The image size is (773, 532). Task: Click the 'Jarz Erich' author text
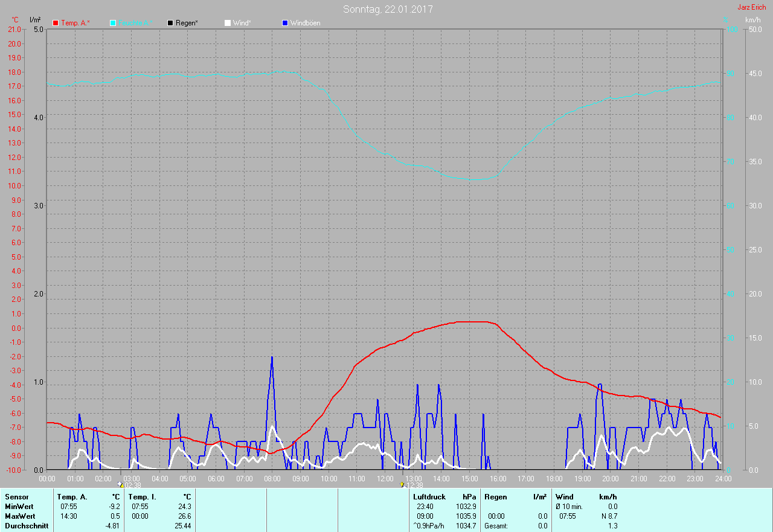751,7
